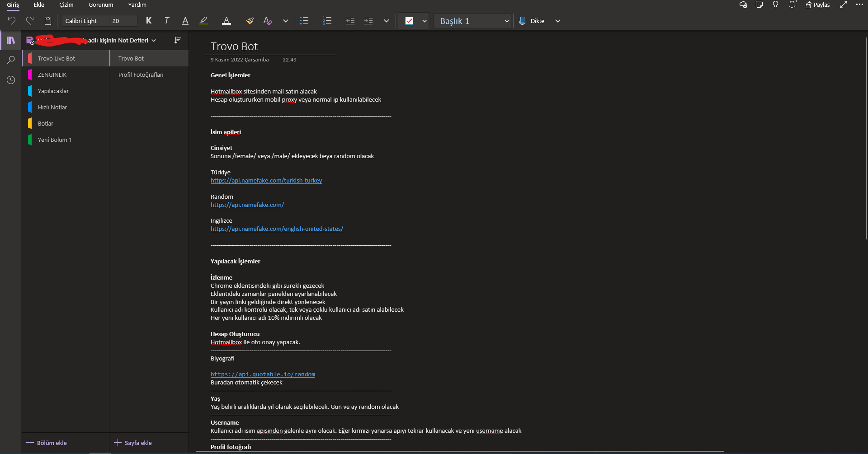The height and width of the screenshot is (454, 868).
Task: Toggle italic formatting (T)
Action: [167, 21]
